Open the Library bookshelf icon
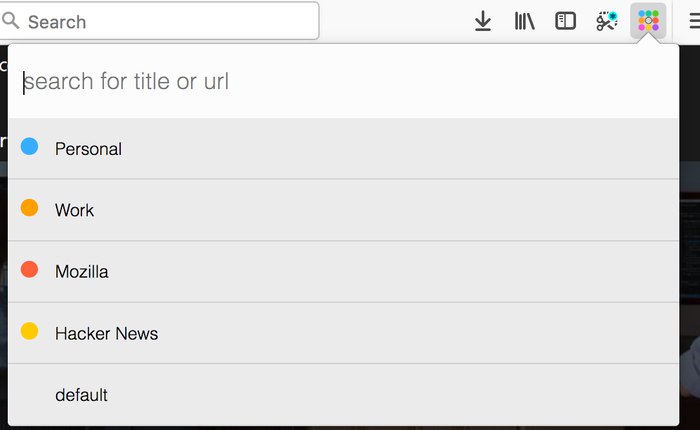This screenshot has height=430, width=700. 524,21
